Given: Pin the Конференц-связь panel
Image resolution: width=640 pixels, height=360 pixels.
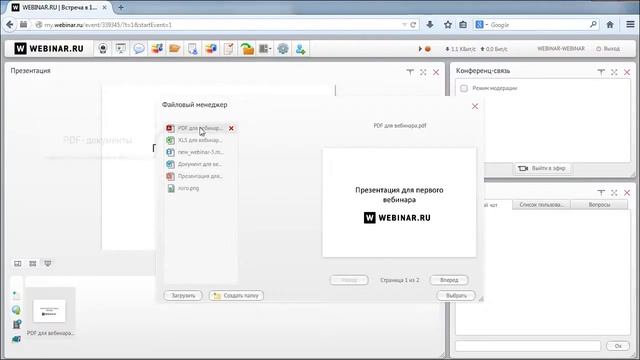Looking at the screenshot, I should (x=601, y=72).
